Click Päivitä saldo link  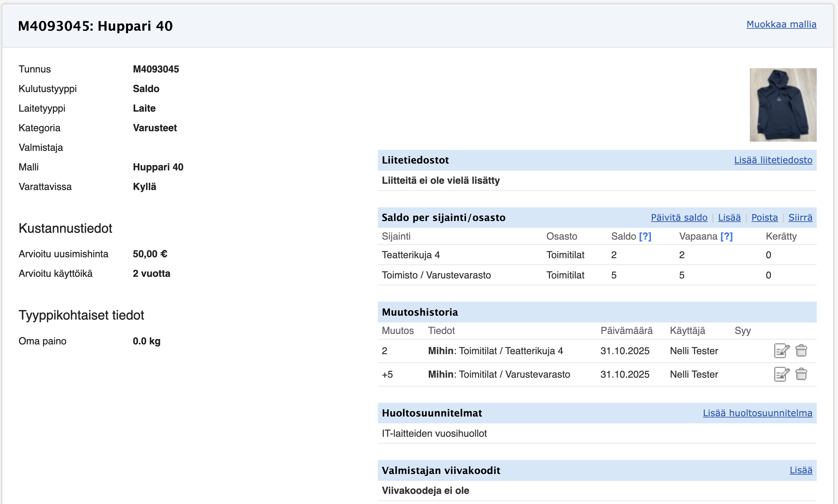(x=679, y=217)
